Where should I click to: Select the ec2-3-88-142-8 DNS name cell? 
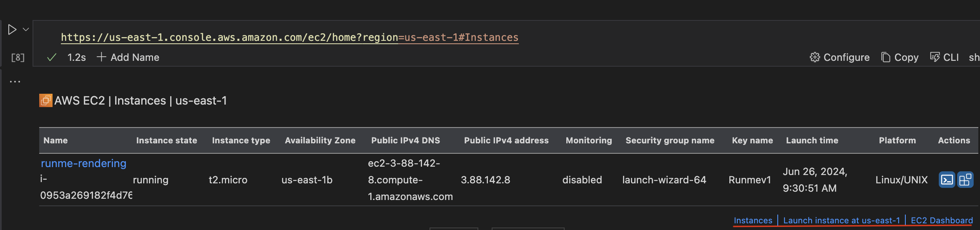[410, 180]
